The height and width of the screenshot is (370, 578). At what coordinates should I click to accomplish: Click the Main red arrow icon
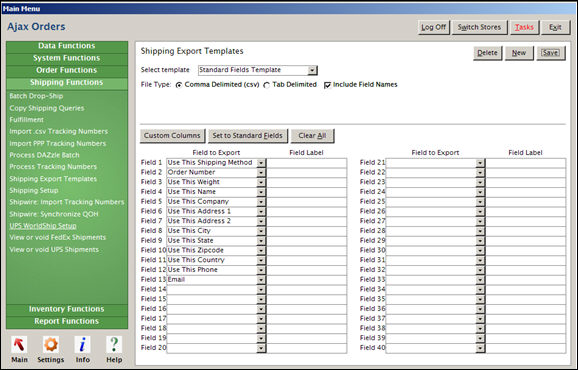pos(19,345)
